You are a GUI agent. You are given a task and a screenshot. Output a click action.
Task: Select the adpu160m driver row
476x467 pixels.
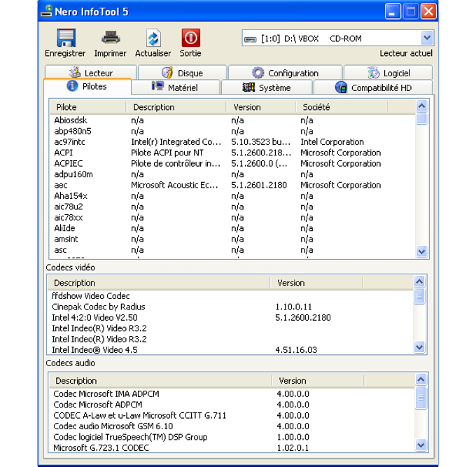pyautogui.click(x=232, y=174)
